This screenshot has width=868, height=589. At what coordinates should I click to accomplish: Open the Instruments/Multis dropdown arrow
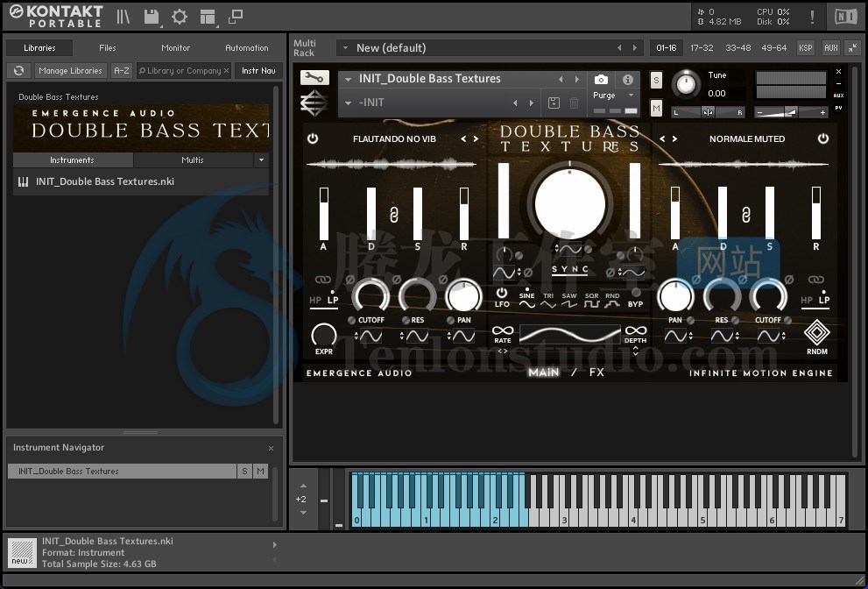tap(261, 160)
